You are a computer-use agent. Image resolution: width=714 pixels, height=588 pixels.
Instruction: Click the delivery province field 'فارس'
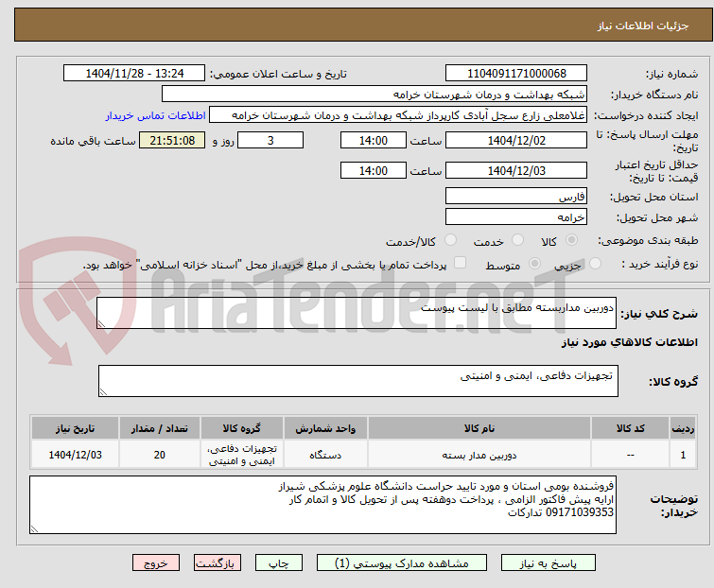(516, 196)
